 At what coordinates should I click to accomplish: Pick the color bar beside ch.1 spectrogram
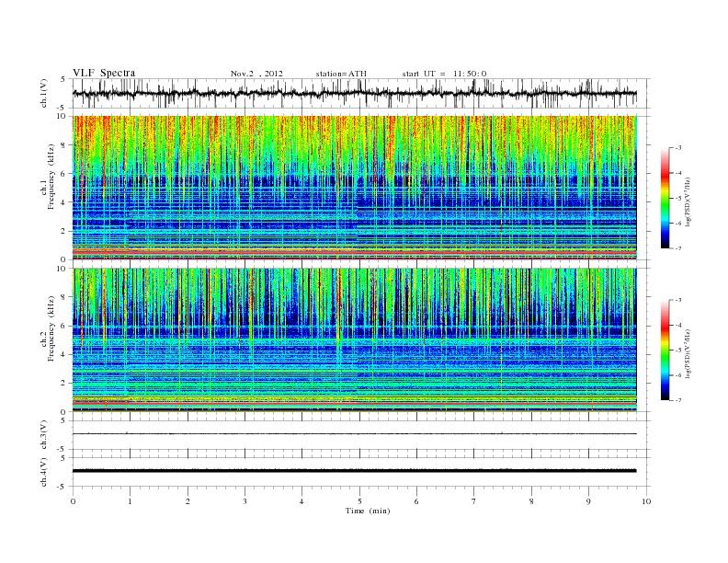point(665,198)
